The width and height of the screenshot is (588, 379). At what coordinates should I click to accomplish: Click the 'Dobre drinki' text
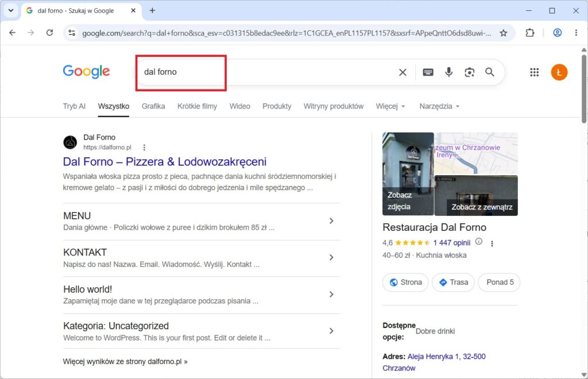click(435, 331)
